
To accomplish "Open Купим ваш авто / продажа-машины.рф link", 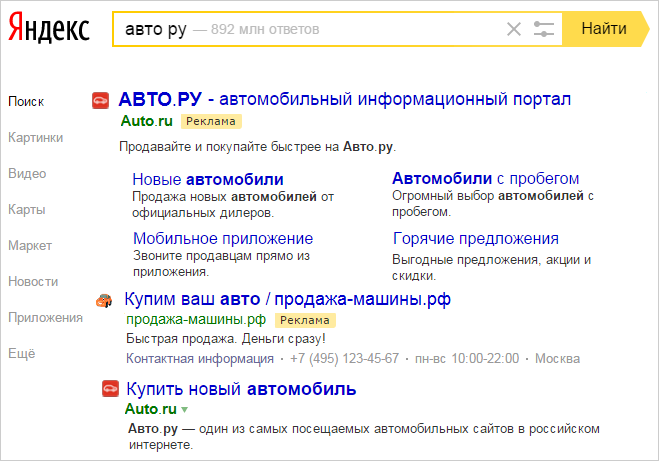I will click(287, 300).
